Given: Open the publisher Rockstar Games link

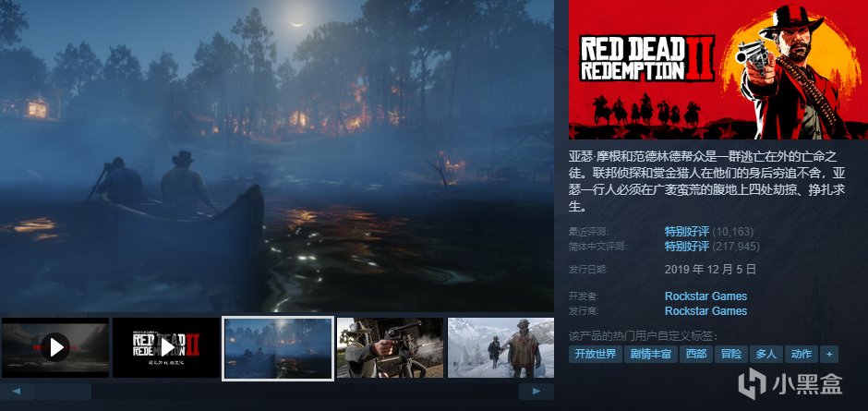Looking at the screenshot, I should (705, 311).
